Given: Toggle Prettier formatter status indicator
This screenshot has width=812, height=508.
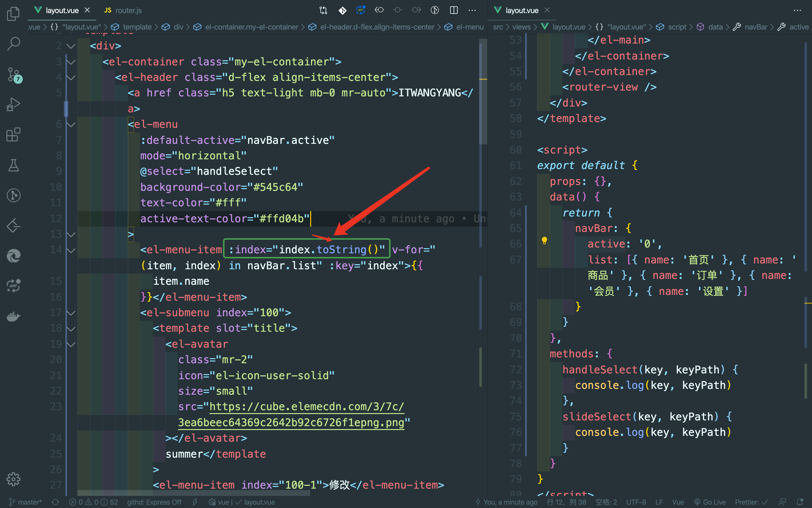Looking at the screenshot, I should tap(751, 502).
